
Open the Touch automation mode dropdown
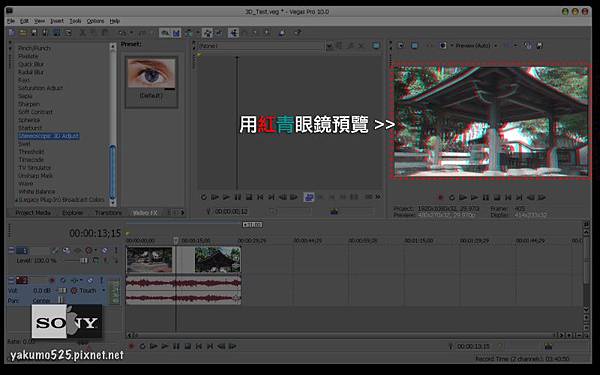[103, 290]
